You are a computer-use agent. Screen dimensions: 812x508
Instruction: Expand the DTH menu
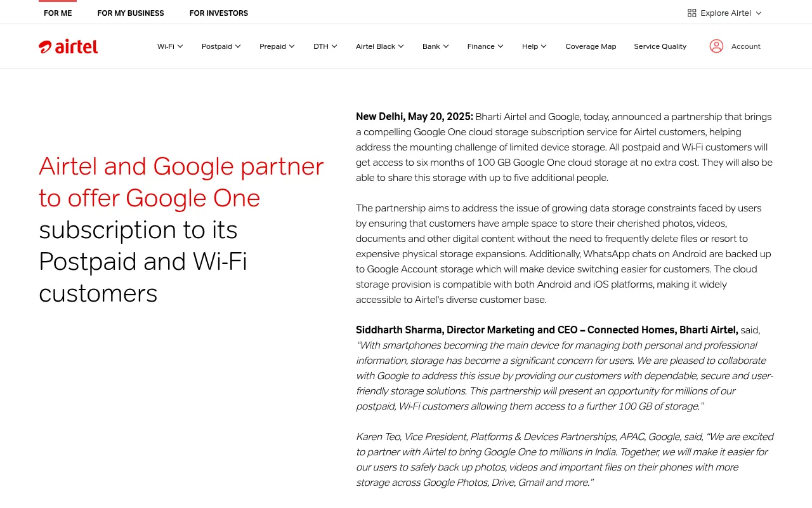(x=325, y=46)
